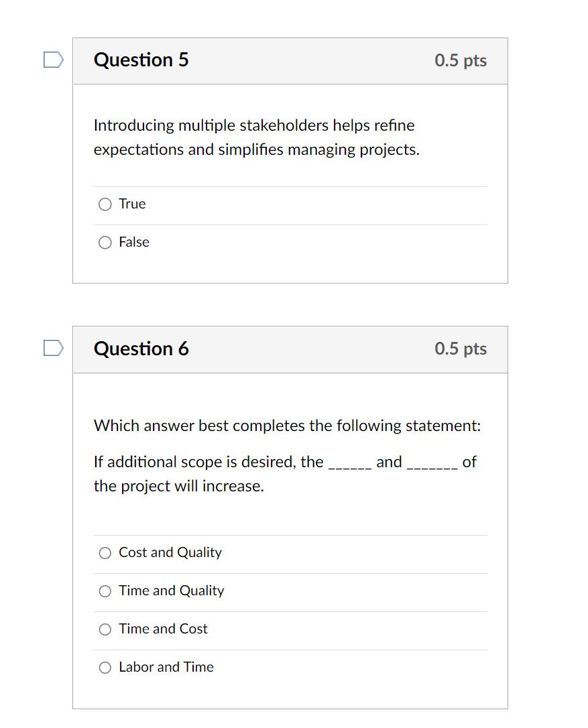Screen dimensions: 588x728
Task: Select the True radio button
Action: click(105, 204)
